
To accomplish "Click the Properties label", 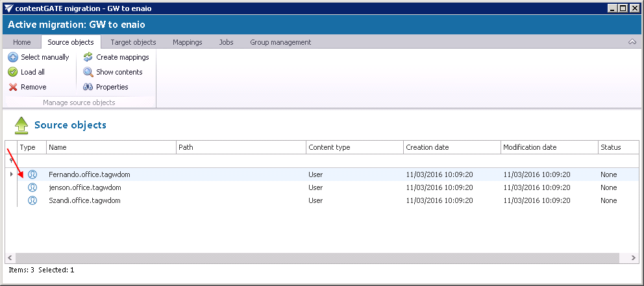I will [112, 87].
